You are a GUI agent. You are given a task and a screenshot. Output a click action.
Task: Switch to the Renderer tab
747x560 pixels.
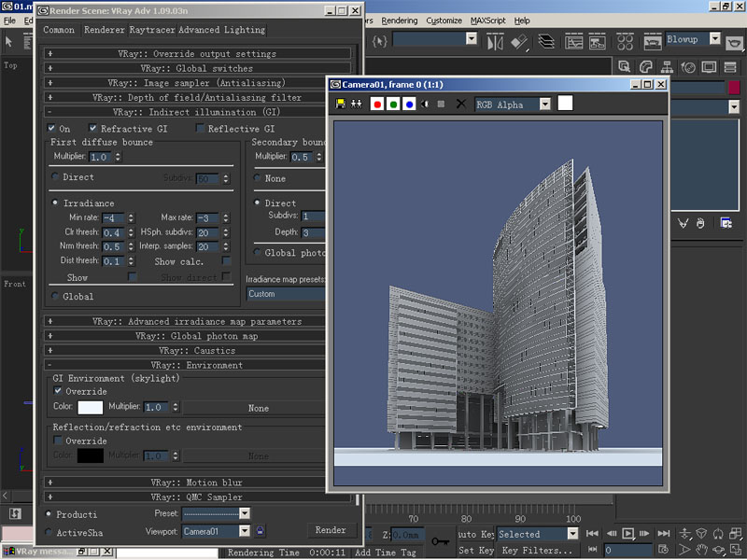pos(104,30)
